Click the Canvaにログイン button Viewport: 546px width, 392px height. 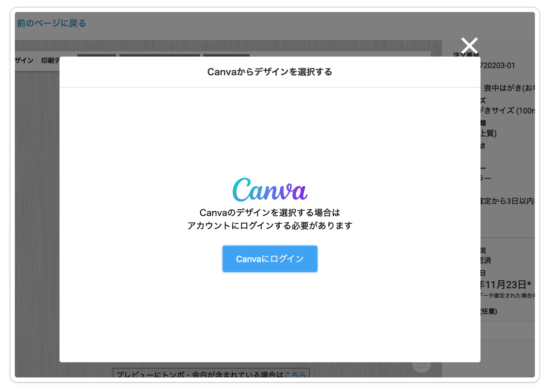[x=269, y=259]
